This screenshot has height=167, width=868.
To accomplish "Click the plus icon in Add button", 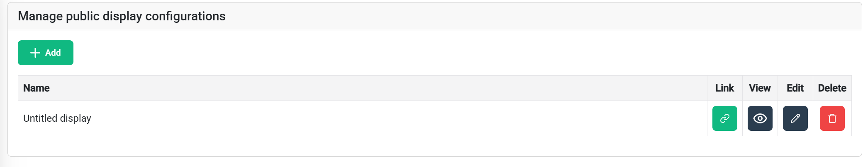I will tap(35, 53).
